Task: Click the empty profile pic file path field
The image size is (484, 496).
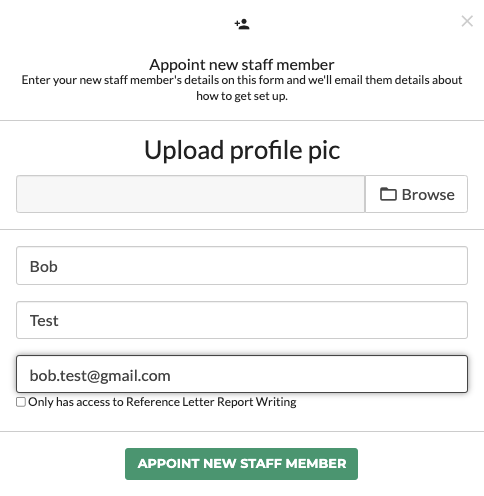Action: pyautogui.click(x=191, y=194)
